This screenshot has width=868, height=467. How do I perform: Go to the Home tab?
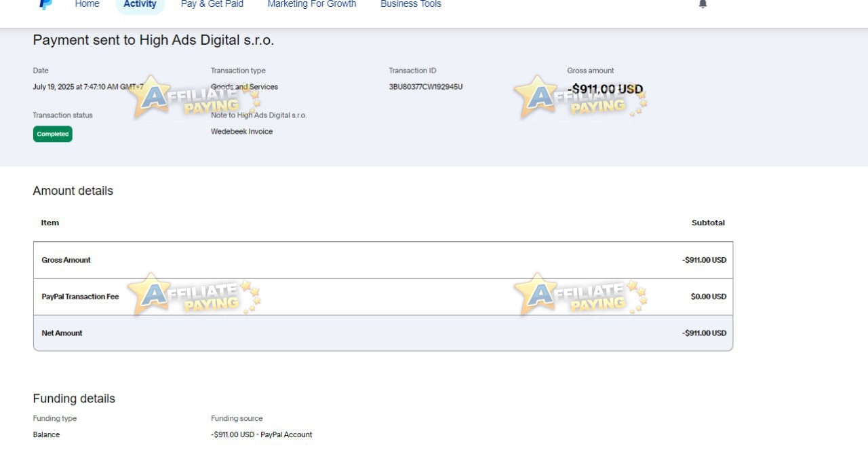click(x=87, y=4)
